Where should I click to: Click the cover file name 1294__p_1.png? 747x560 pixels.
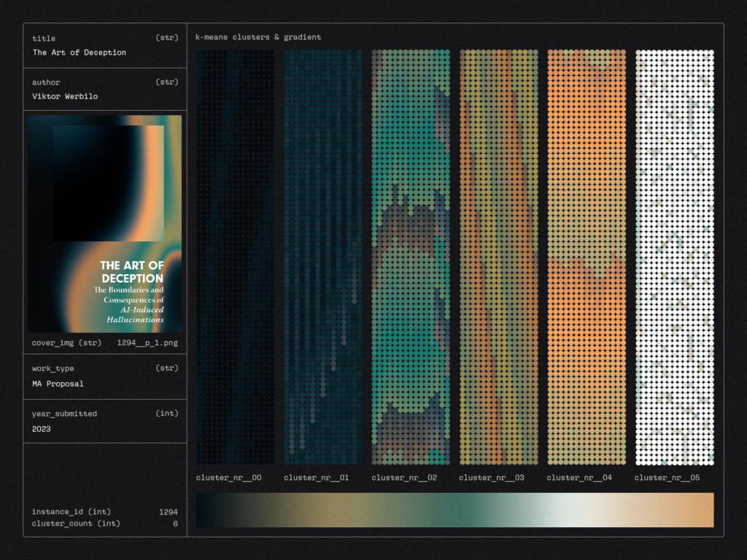point(148,341)
